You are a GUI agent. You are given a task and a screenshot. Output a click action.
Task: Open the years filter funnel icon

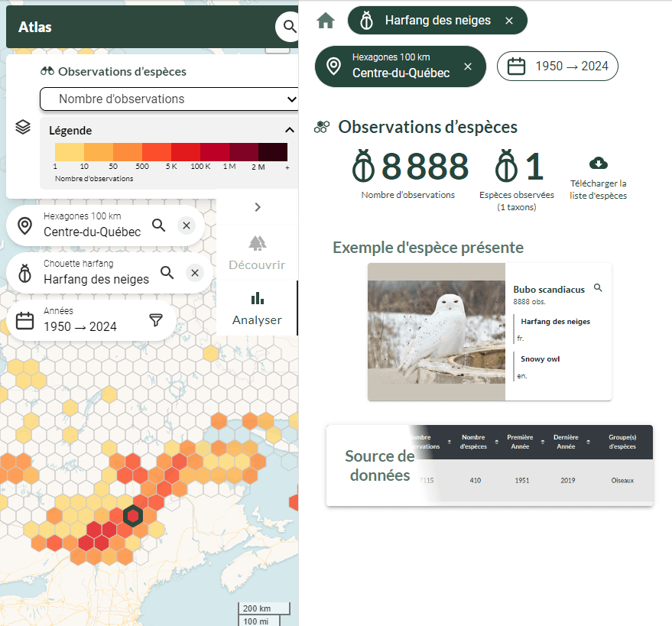coord(156,319)
